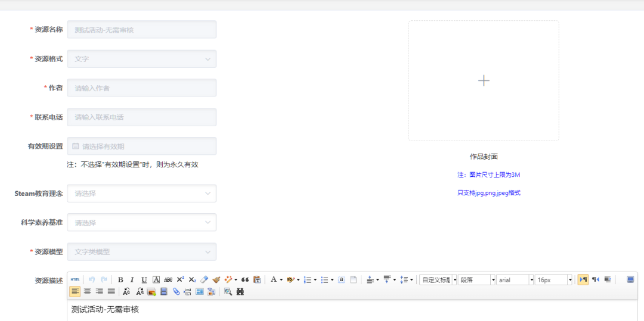Click the italic formatting icon

pyautogui.click(x=132, y=279)
